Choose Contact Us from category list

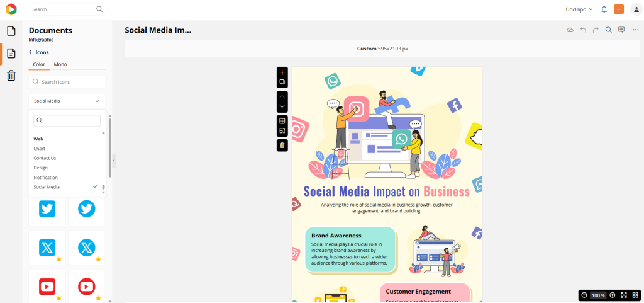coord(45,158)
